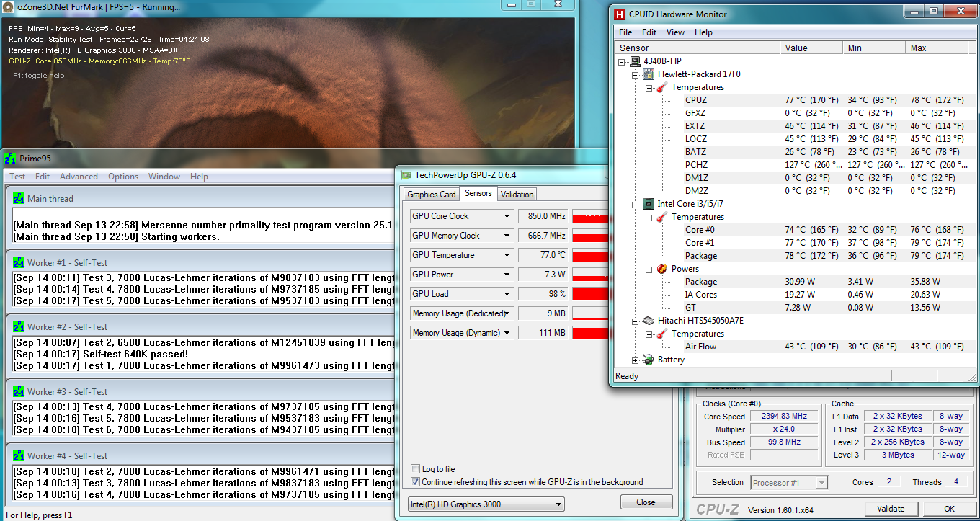The height and width of the screenshot is (521, 980).
Task: Click the Worker #3 Self-Test window icon
Action: tap(19, 391)
